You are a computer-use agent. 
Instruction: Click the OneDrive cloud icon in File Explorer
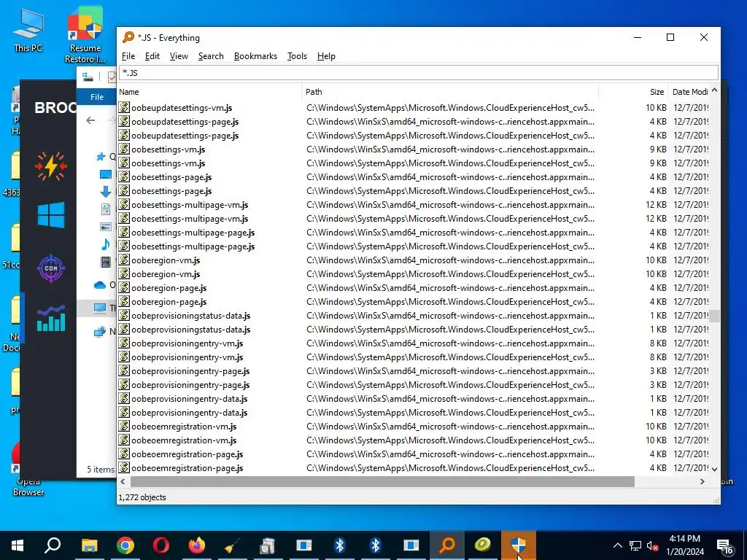pyautogui.click(x=100, y=285)
